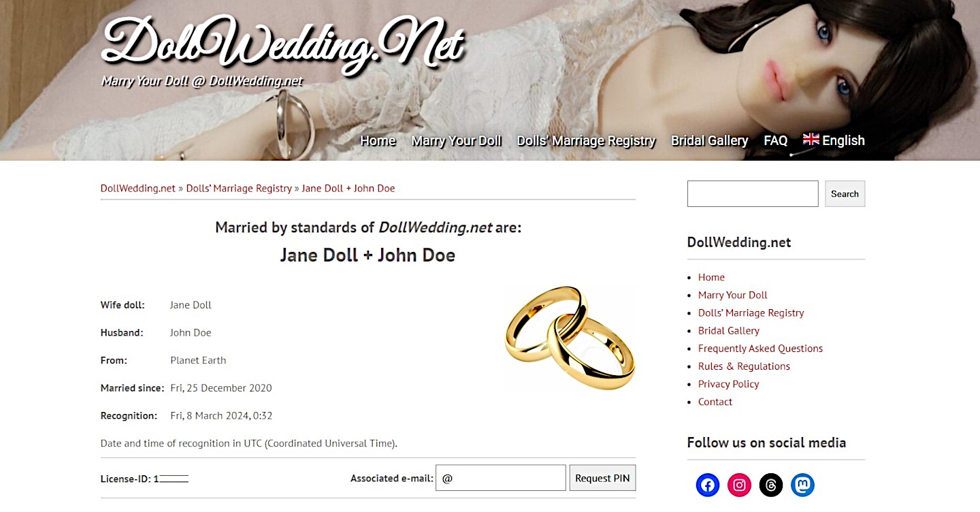Open the English language selector
The image size is (980, 512).
pyautogui.click(x=834, y=140)
